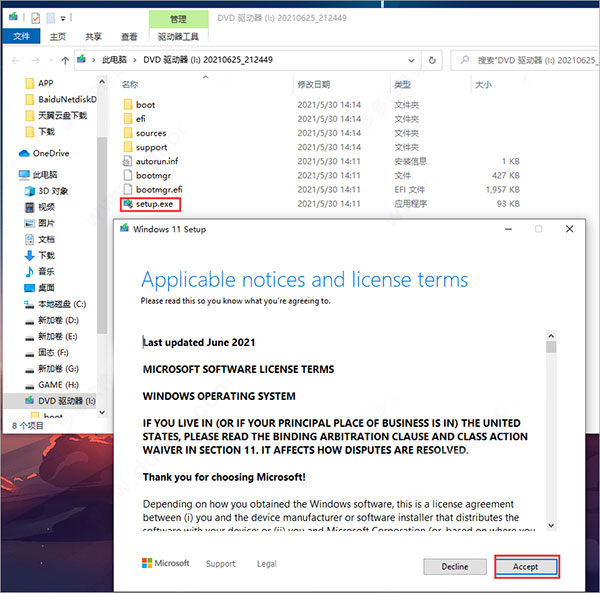Click the up-arrow parent folder icon
Image resolution: width=600 pixels, height=593 pixels.
(x=65, y=60)
